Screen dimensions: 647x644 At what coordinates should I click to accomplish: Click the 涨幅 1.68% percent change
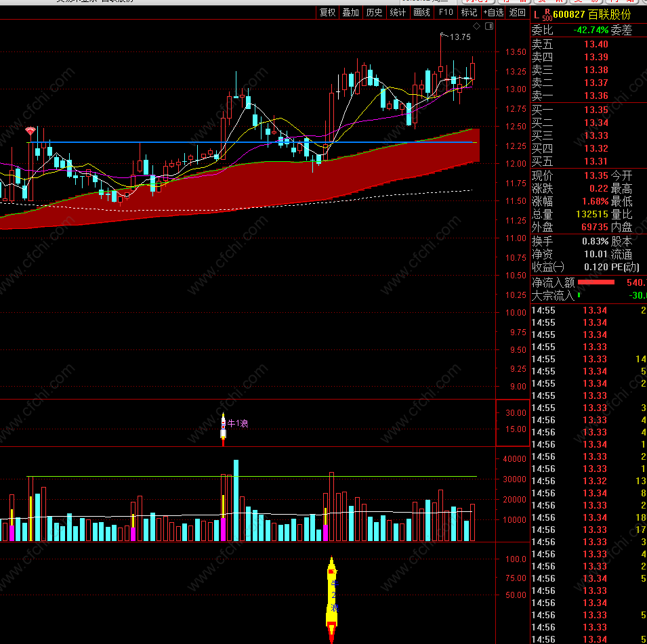pyautogui.click(x=596, y=201)
